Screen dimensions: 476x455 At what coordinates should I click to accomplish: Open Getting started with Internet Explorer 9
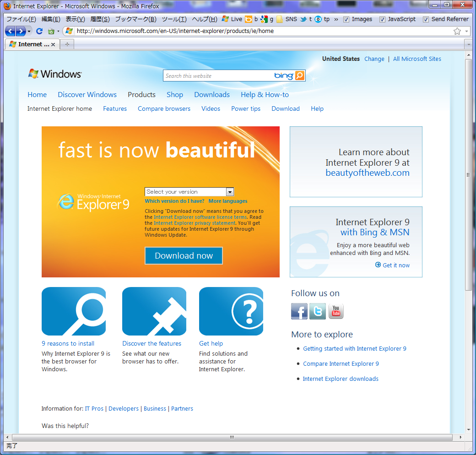click(x=355, y=349)
